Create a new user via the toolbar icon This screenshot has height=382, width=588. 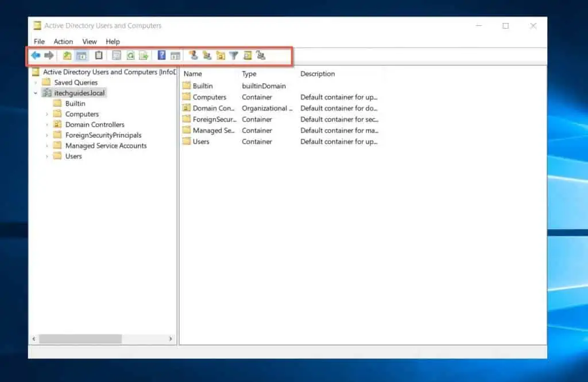point(193,56)
